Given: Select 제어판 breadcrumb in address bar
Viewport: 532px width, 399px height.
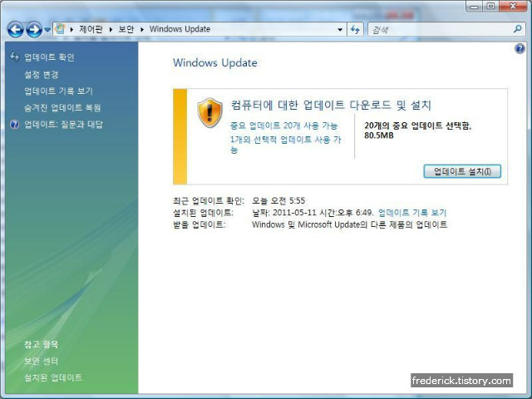Looking at the screenshot, I should pyautogui.click(x=91, y=29).
